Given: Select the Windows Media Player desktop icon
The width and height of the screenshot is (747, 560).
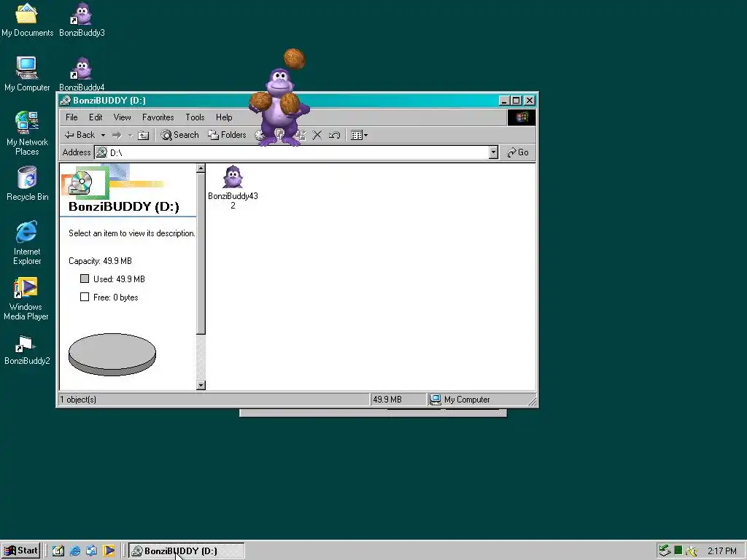Looking at the screenshot, I should [x=26, y=299].
